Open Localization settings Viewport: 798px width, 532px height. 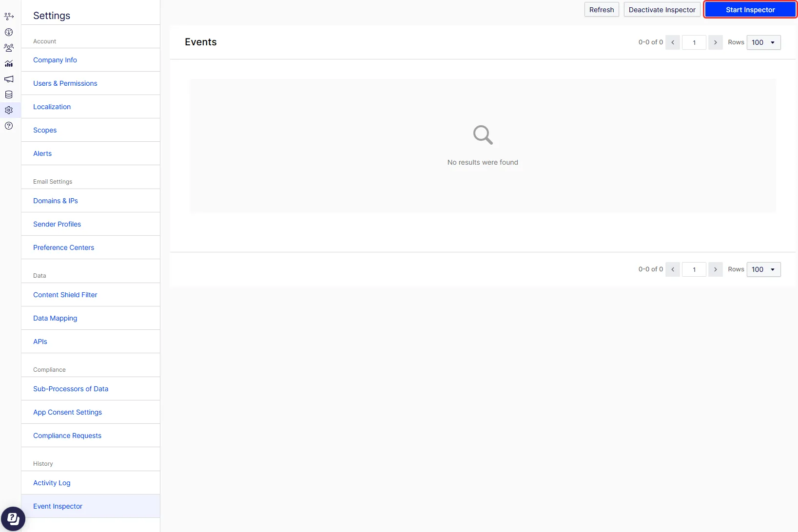[x=91, y=107]
